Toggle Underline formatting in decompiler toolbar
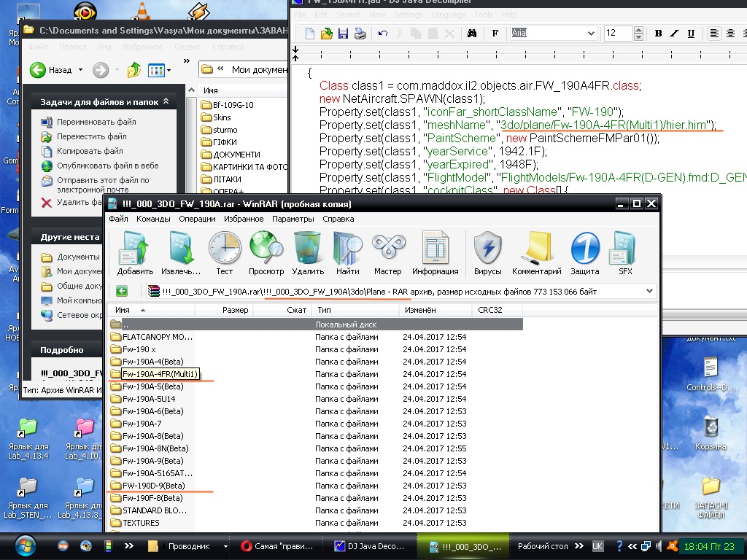This screenshot has width=747, height=560. point(691,34)
